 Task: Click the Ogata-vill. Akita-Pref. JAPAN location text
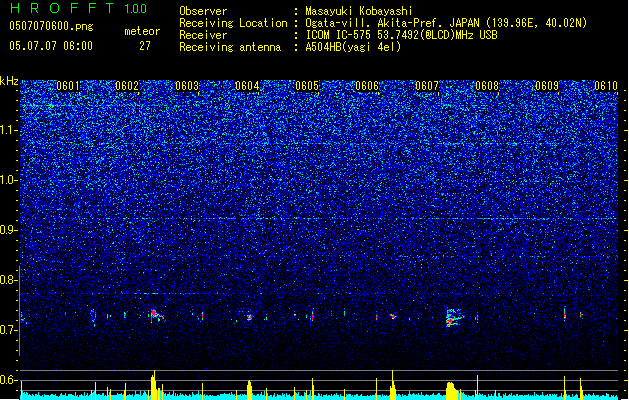446,23
